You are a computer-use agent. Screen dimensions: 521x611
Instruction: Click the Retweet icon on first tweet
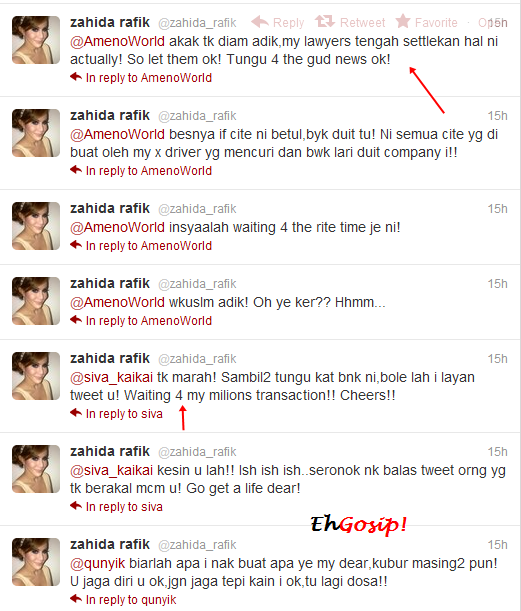pyautogui.click(x=325, y=21)
